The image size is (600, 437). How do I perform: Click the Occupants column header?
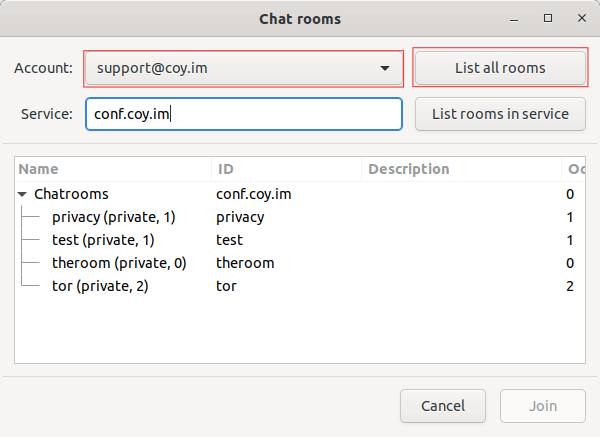click(x=576, y=170)
